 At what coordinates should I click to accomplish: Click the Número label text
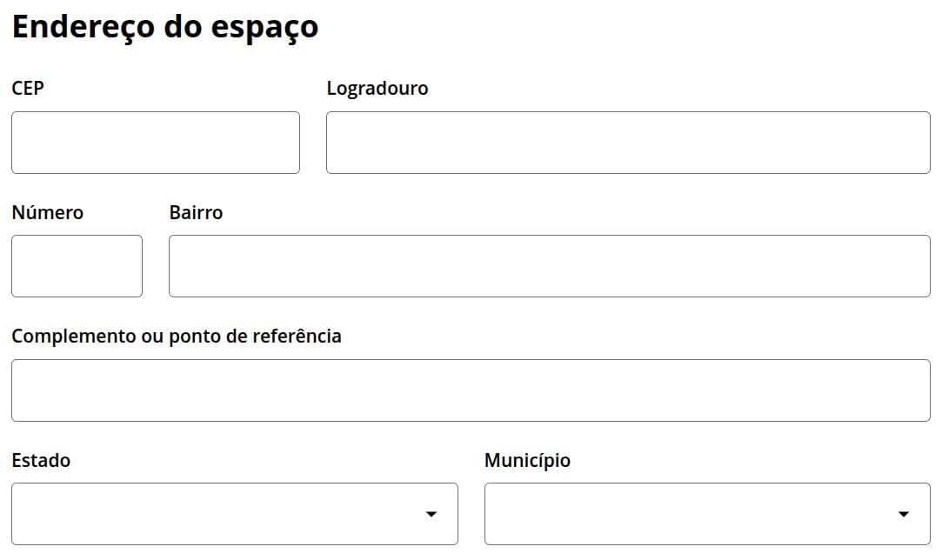[48, 212]
